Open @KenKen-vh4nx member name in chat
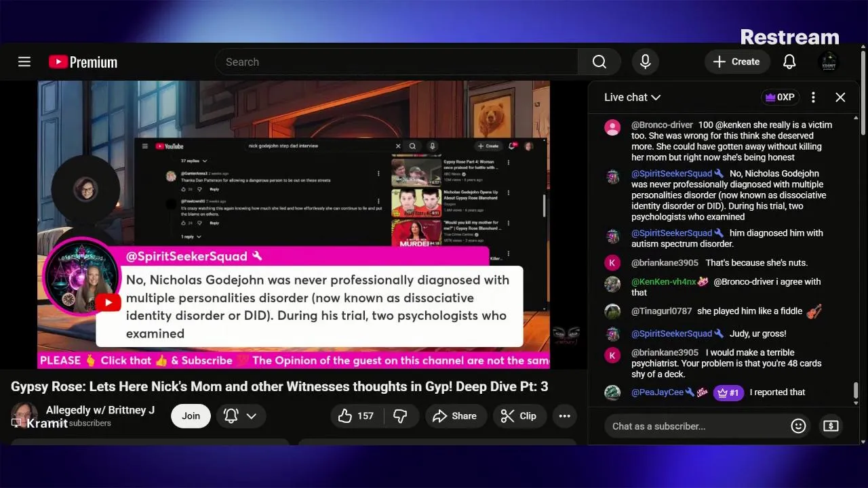868x488 pixels. [x=664, y=282]
